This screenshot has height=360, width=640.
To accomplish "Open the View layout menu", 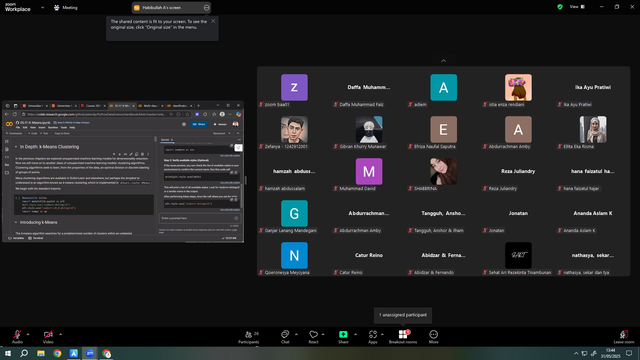I will click(x=577, y=7).
